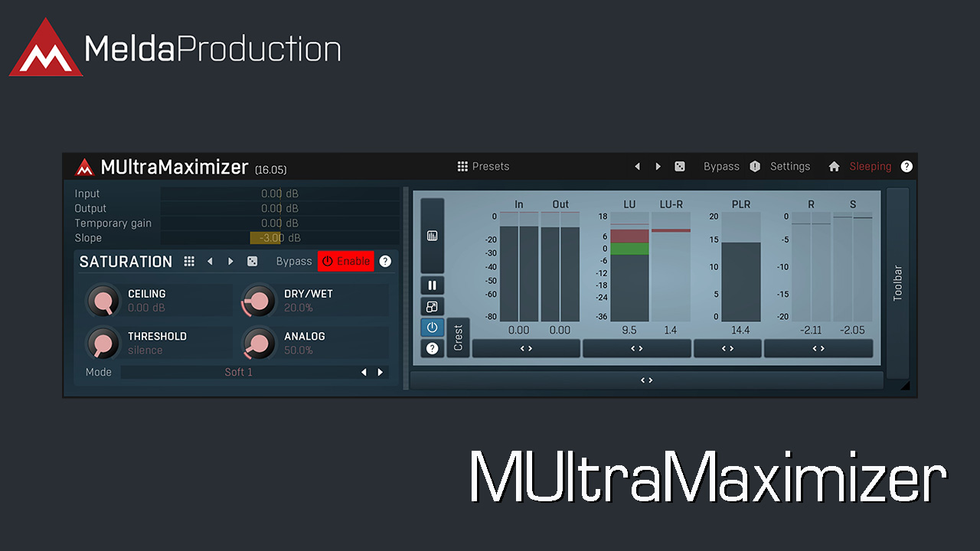Randomize Saturation settings with dice icon
Viewport: 980px width, 551px height.
[252, 262]
